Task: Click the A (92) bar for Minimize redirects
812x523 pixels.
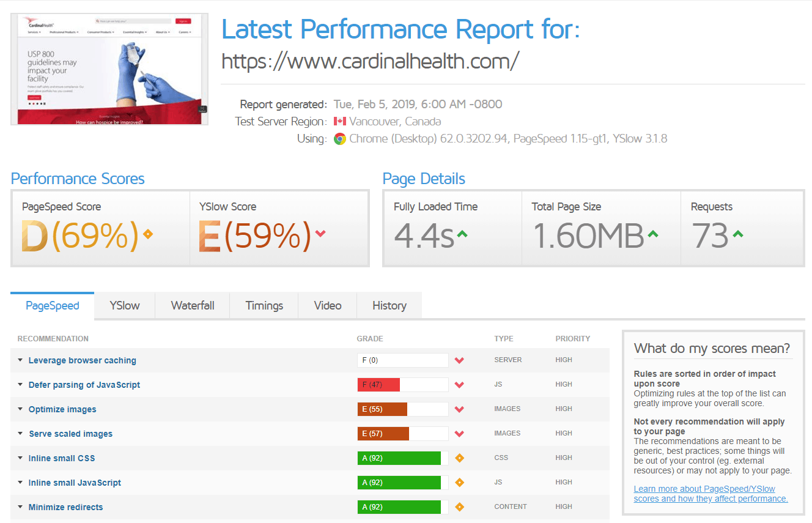Action: click(x=403, y=507)
